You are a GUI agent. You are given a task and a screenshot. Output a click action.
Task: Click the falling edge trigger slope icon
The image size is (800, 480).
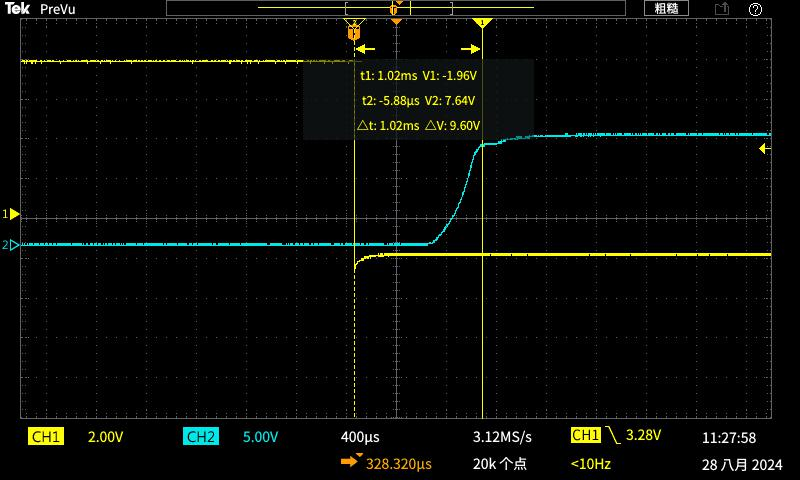tap(612, 436)
